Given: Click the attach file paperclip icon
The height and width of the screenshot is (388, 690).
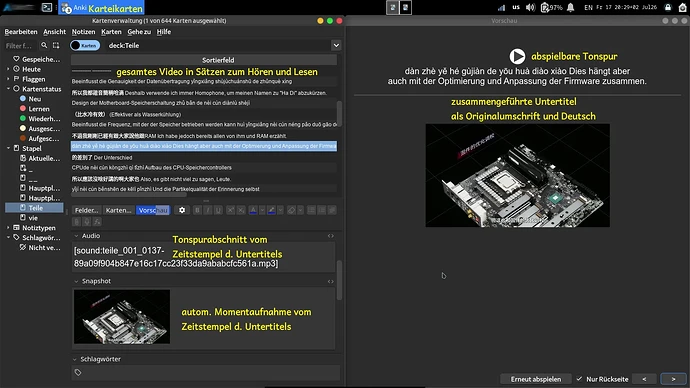Looking at the screenshot, I should point(77,222).
